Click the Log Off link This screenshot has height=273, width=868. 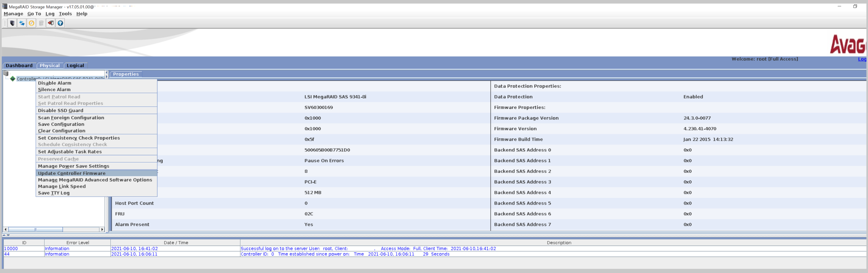(862, 59)
